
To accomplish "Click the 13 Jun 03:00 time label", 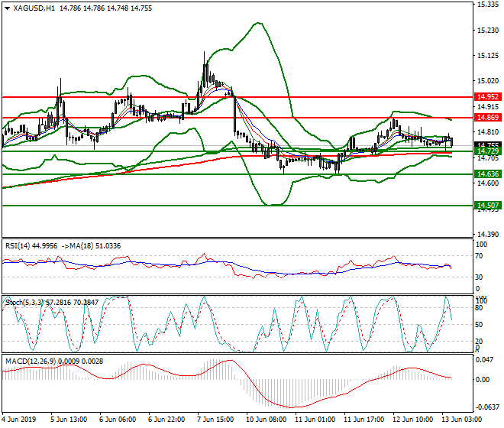I will [x=461, y=420].
